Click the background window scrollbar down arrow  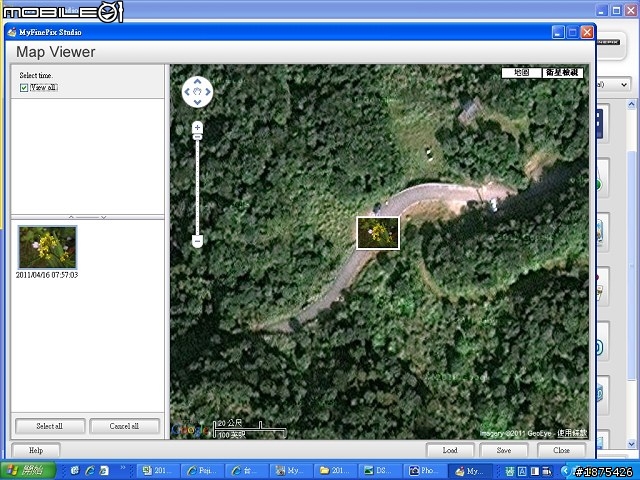(x=631, y=443)
